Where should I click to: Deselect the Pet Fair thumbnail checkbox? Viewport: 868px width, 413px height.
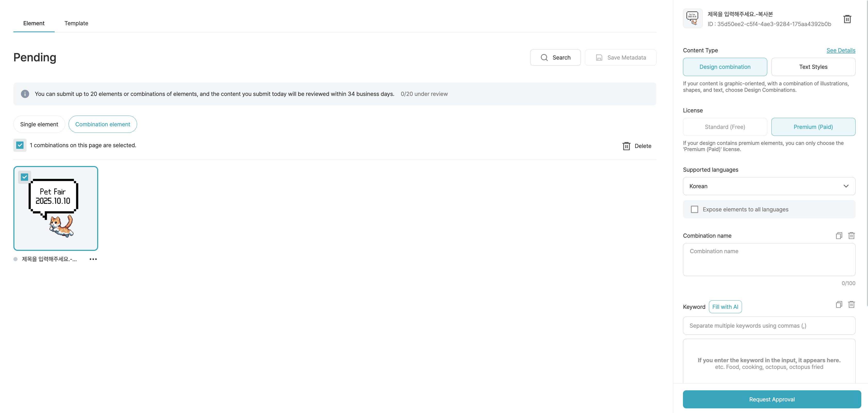point(24,177)
